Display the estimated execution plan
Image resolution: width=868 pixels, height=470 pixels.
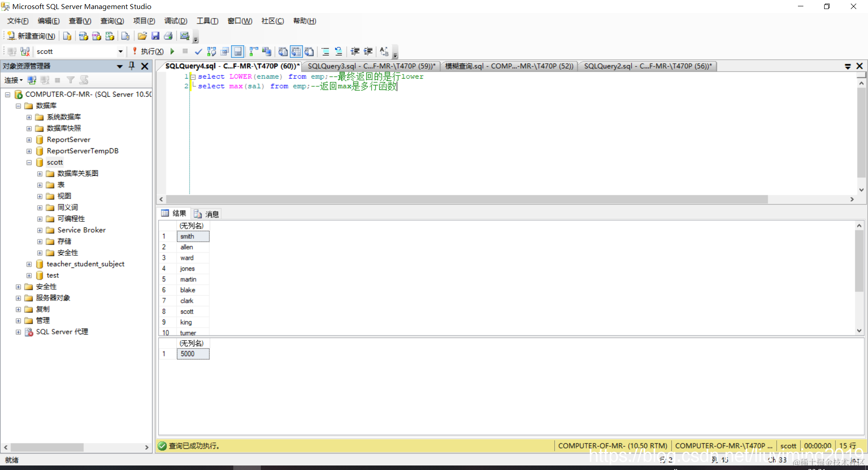(211, 52)
